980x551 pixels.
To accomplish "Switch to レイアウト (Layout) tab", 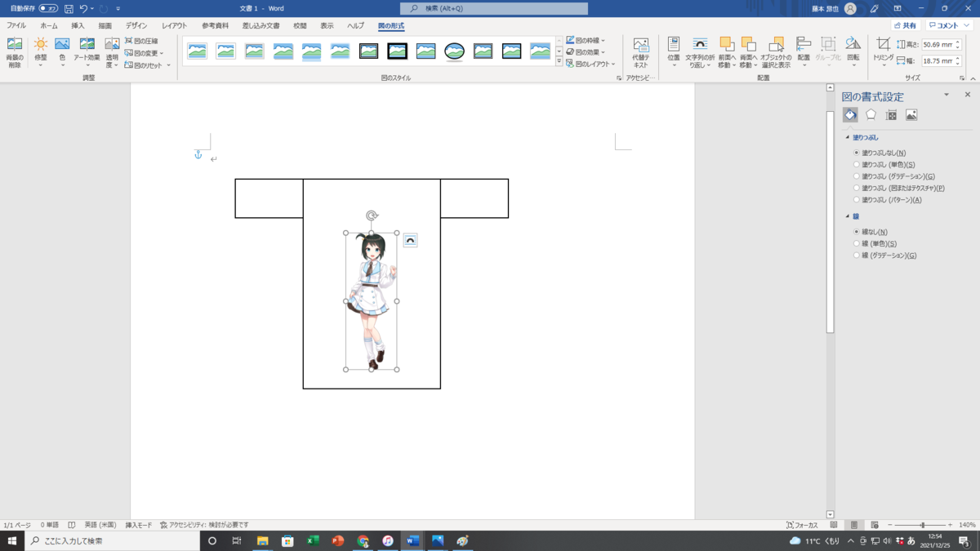I will pyautogui.click(x=174, y=26).
